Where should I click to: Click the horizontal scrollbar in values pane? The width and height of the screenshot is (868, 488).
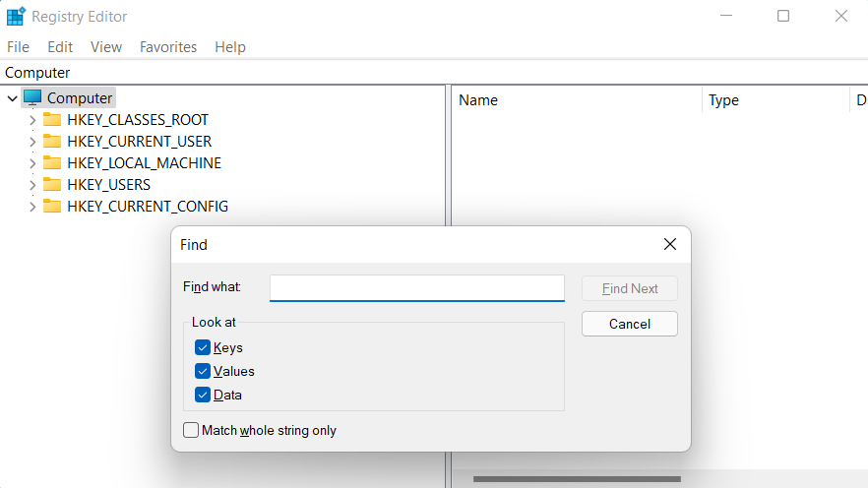[x=576, y=479]
